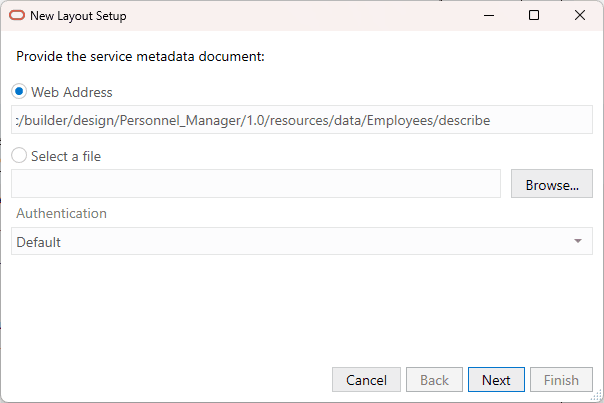Open the Browse... file picker
Screen dimensions: 604x403
[552, 184]
